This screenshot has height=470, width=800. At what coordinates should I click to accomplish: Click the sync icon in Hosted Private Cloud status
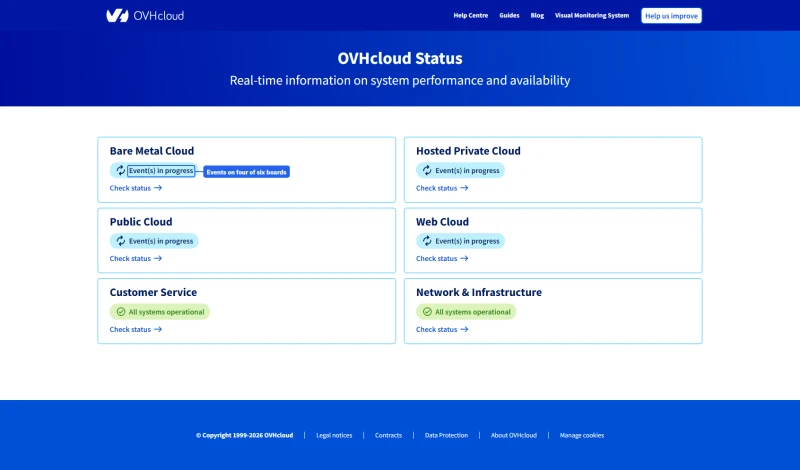[x=427, y=170]
